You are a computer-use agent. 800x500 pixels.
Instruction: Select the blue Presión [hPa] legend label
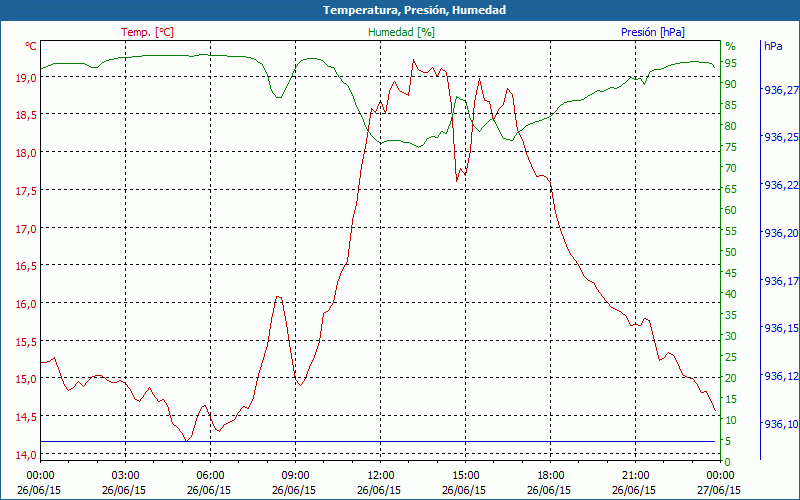coord(653,32)
